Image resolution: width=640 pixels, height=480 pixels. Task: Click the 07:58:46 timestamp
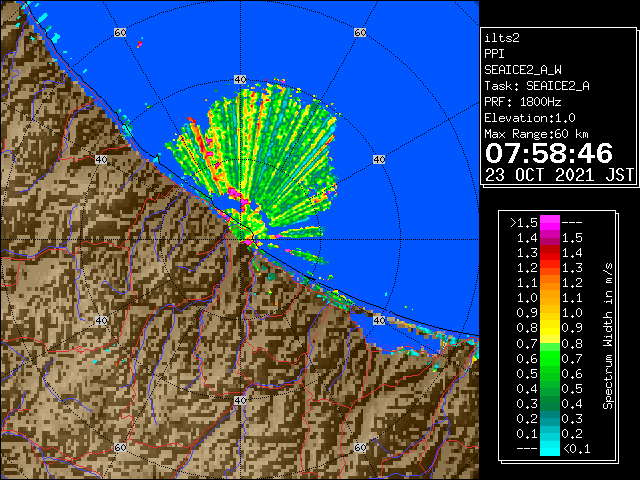click(x=549, y=153)
